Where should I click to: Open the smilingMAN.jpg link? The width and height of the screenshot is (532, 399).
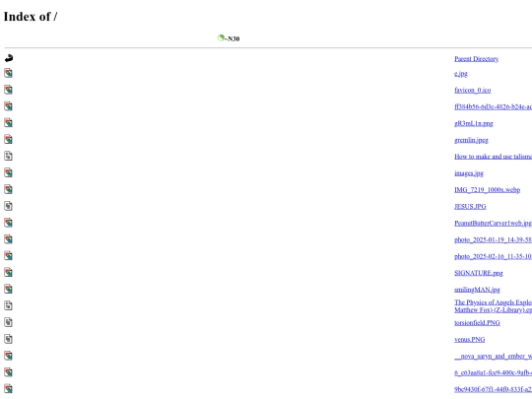click(477, 290)
